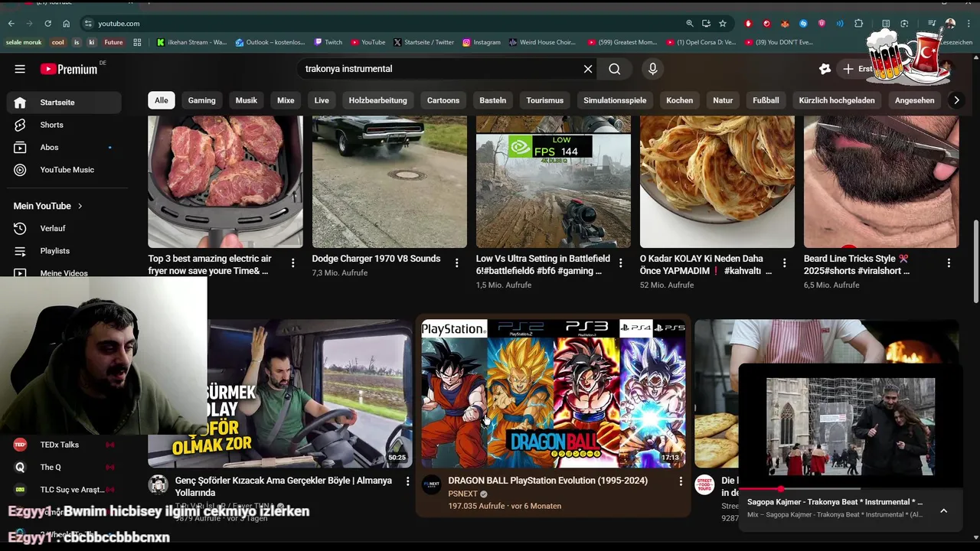Bookmark this page with the star icon
Image resolution: width=980 pixels, height=551 pixels.
pyautogui.click(x=722, y=24)
